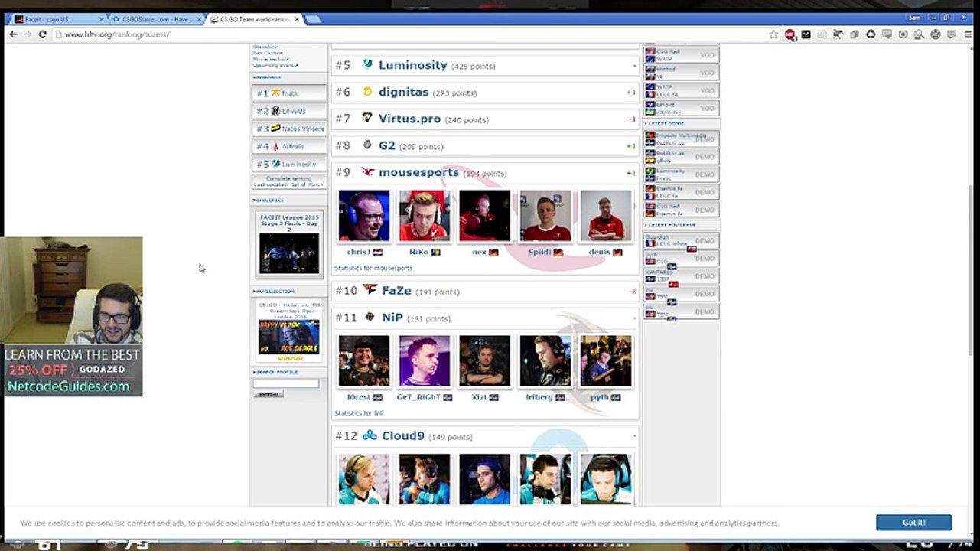This screenshot has width=980, height=551.
Task: Bookmark this page with the star icon
Action: [773, 34]
